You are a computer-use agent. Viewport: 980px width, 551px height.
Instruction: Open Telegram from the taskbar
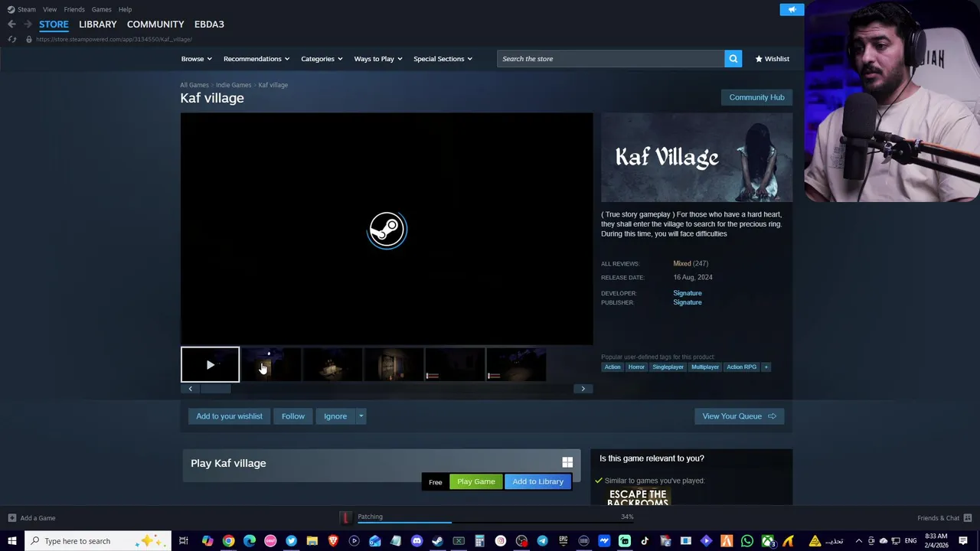pyautogui.click(x=542, y=541)
